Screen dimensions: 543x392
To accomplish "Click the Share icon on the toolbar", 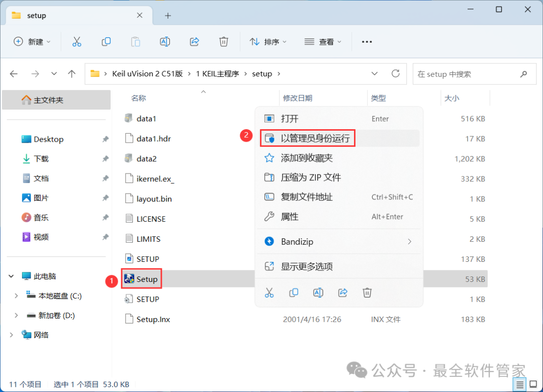I will [194, 42].
